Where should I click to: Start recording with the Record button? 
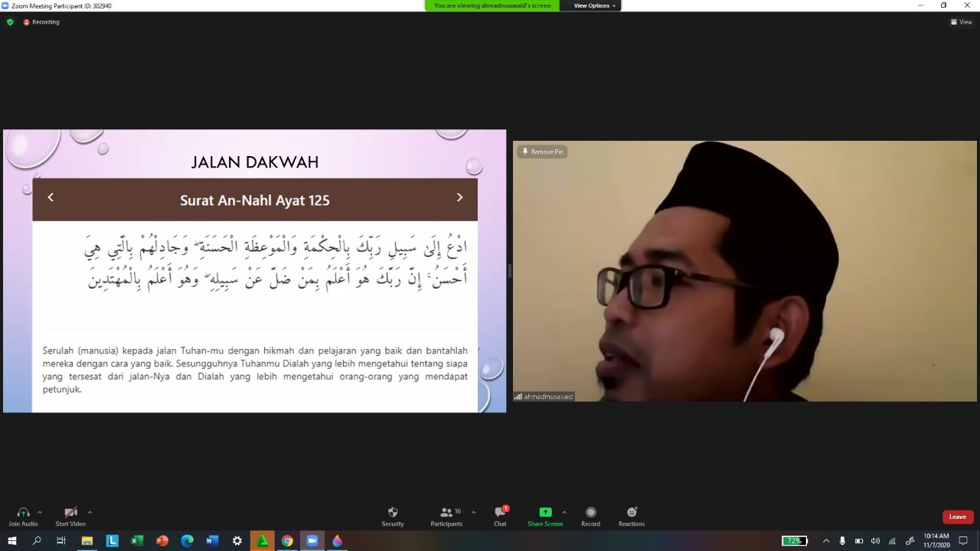590,514
